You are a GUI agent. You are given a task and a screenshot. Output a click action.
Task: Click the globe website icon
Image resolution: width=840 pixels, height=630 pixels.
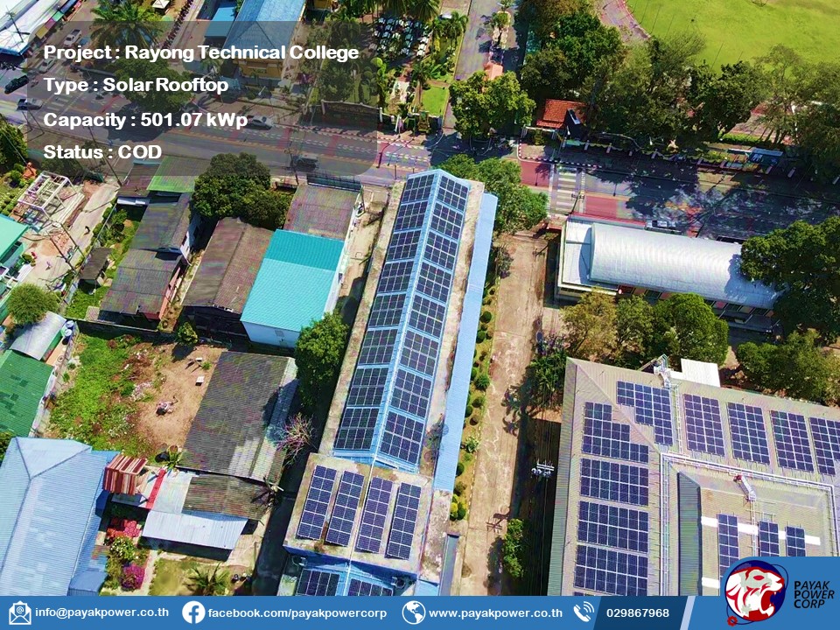414,612
